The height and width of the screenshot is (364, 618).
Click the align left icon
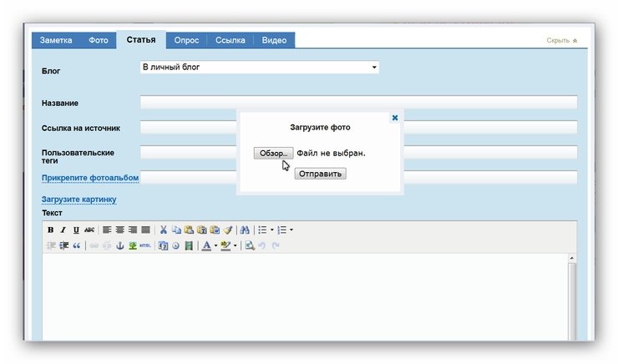pyautogui.click(x=107, y=230)
